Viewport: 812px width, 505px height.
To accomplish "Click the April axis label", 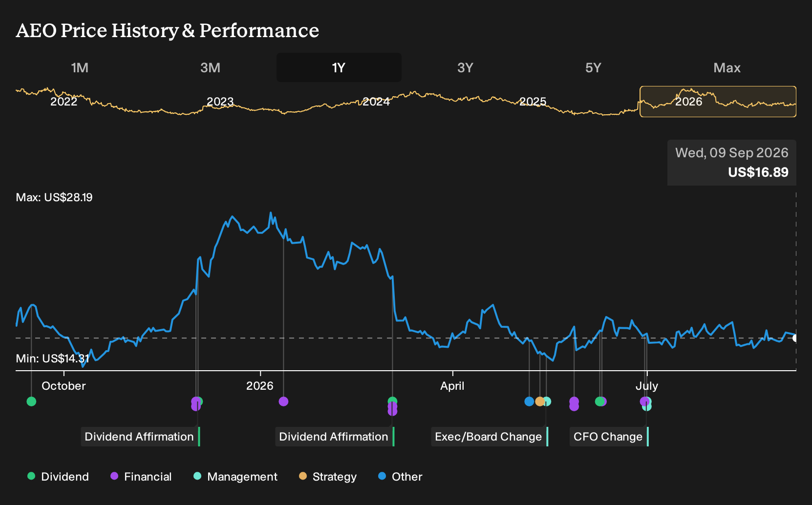I will click(x=452, y=386).
